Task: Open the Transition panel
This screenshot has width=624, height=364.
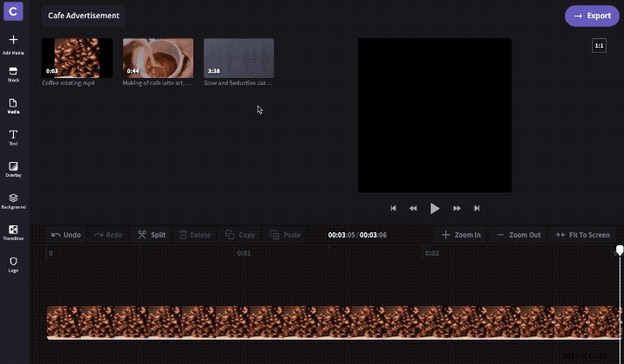Action: point(13,233)
